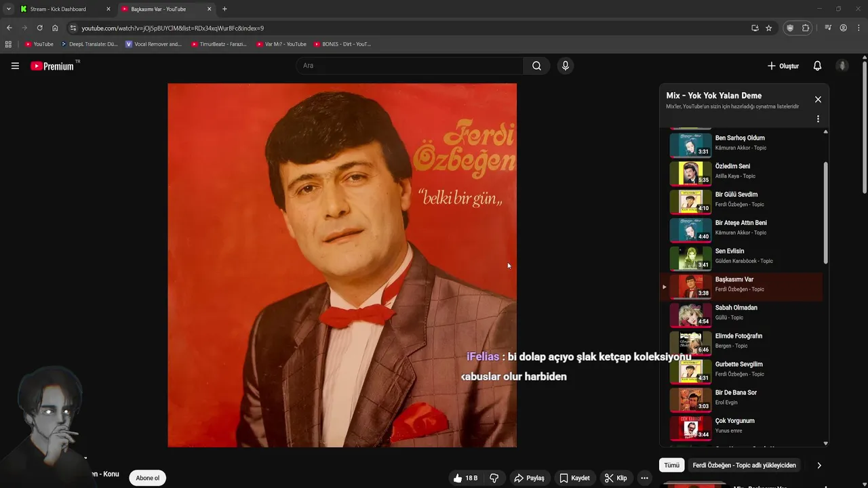This screenshot has height=488, width=868.
Task: Open the notifications bell
Action: [817, 66]
